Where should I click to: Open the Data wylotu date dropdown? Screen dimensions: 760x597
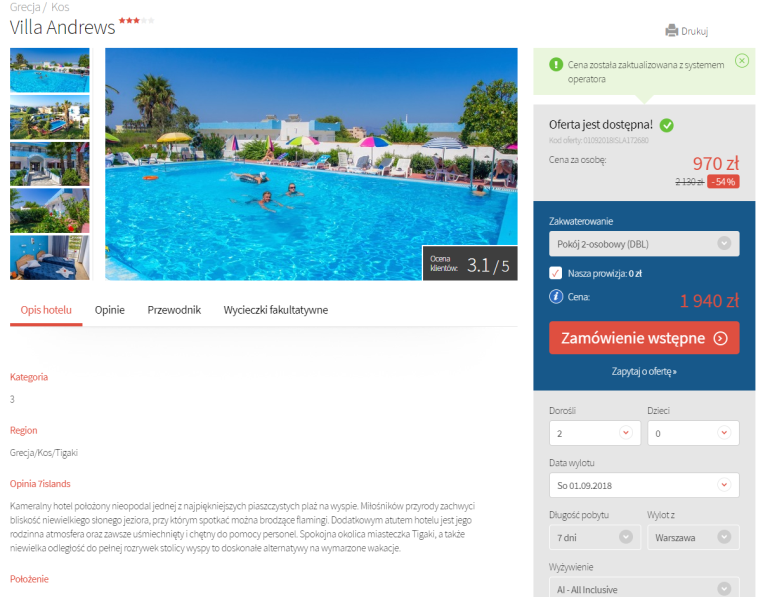(x=644, y=485)
